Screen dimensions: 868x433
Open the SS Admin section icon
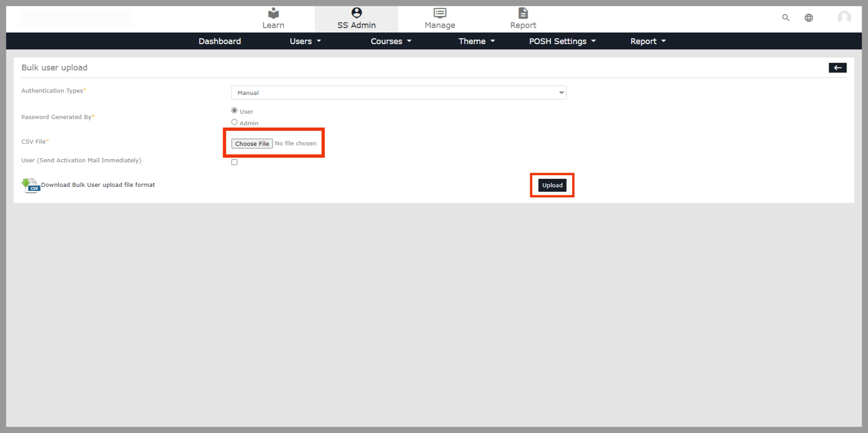pyautogui.click(x=356, y=13)
